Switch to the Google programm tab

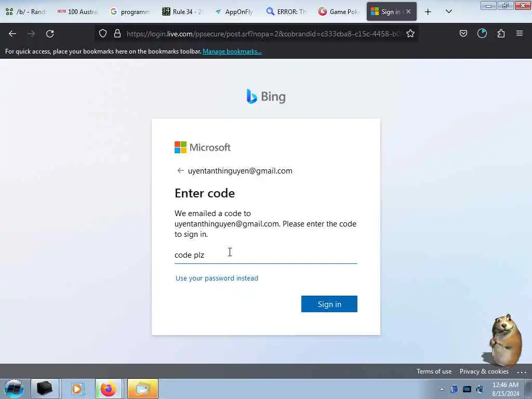[130, 11]
